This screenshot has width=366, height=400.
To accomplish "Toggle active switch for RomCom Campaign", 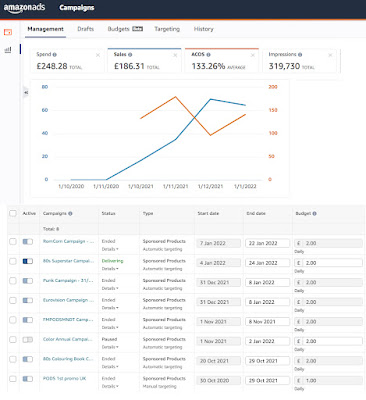I will pyautogui.click(x=28, y=241).
